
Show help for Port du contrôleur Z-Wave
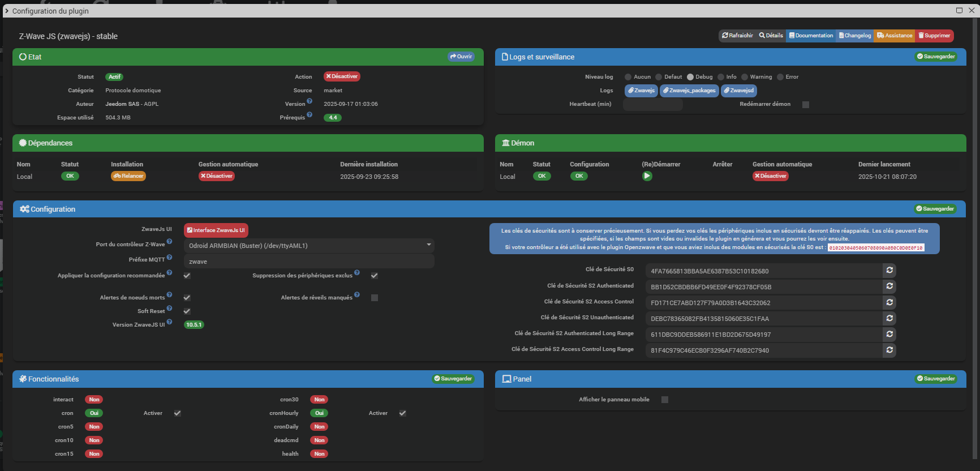click(x=169, y=242)
